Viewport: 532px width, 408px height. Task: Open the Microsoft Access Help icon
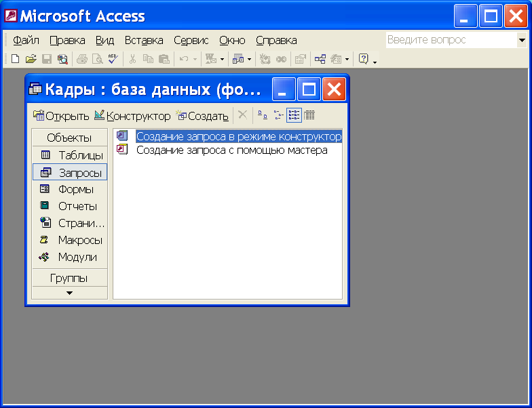363,60
